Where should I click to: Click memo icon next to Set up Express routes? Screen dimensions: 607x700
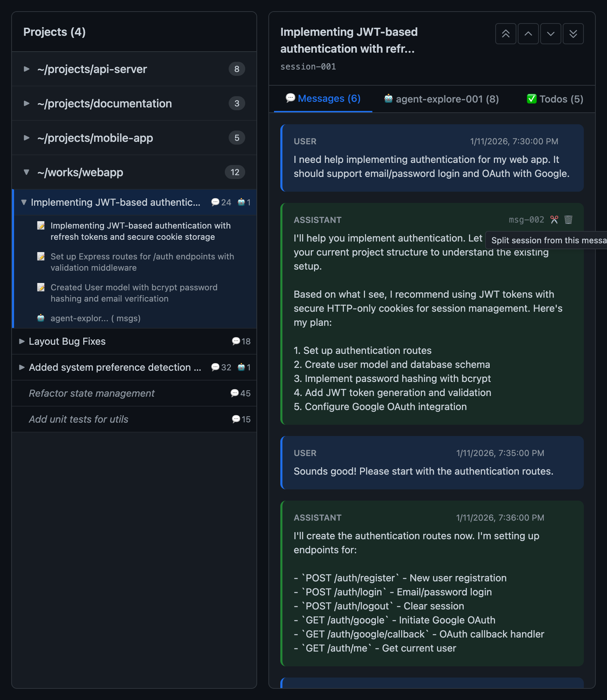[x=41, y=257]
